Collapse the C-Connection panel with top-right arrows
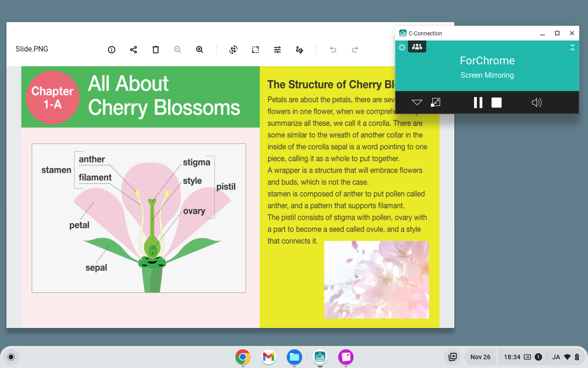The width and height of the screenshot is (588, 368). pyautogui.click(x=572, y=47)
